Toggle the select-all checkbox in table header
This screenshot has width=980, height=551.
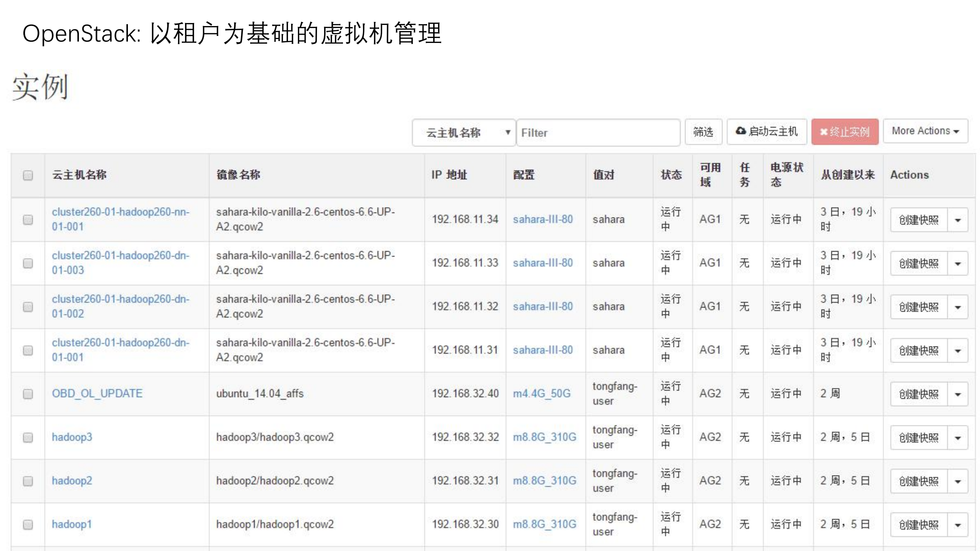click(28, 175)
